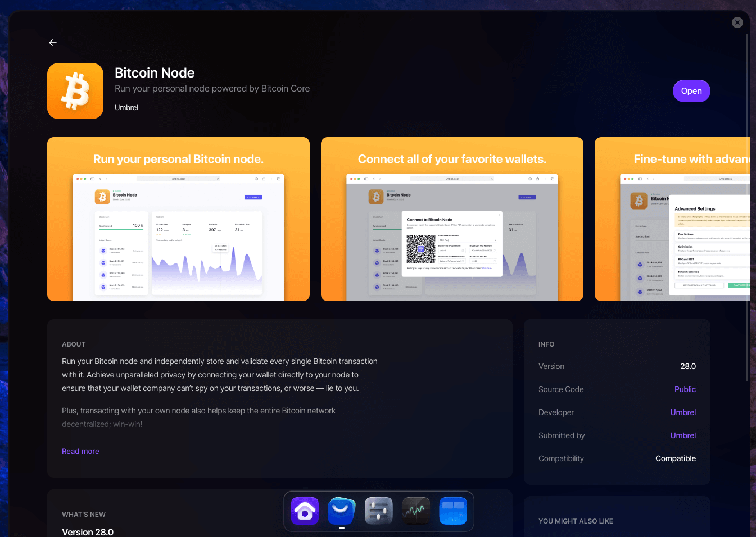The height and width of the screenshot is (537, 756).
Task: Click the orange Bitcoin Node app icon
Action: (x=75, y=91)
